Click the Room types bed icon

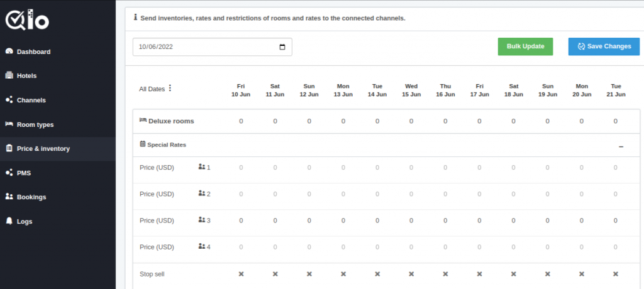click(9, 124)
